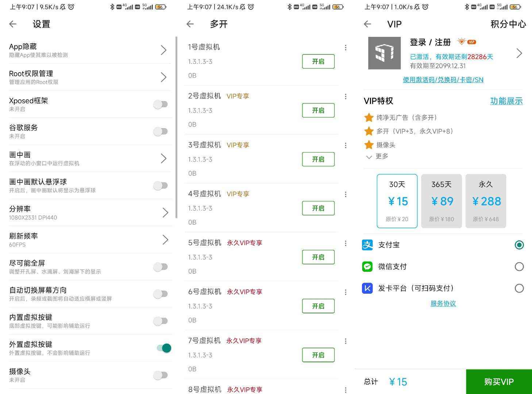Screen dimensions: 532x394
Task: Open 积分中心 from the top bar
Action: [508, 24]
